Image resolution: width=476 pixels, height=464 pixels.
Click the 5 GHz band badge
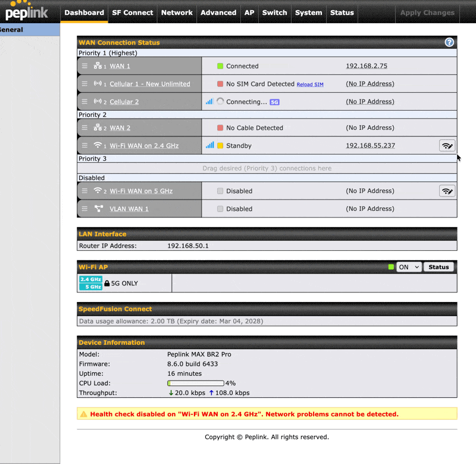coord(90,287)
